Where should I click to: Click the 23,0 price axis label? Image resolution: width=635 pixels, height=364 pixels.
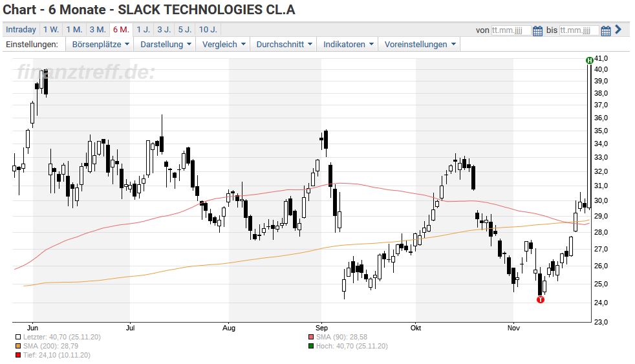[x=601, y=322]
